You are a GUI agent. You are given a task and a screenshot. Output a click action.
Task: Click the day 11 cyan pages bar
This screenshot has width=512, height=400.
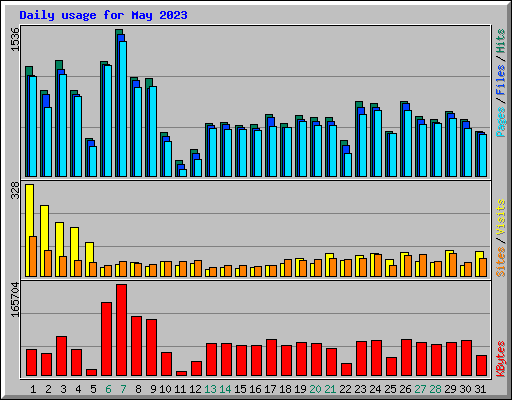point(183,173)
